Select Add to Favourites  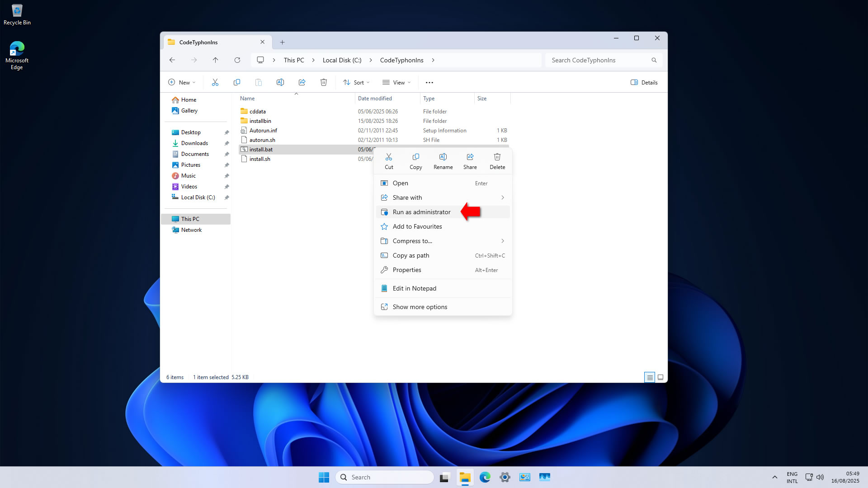[443, 226]
